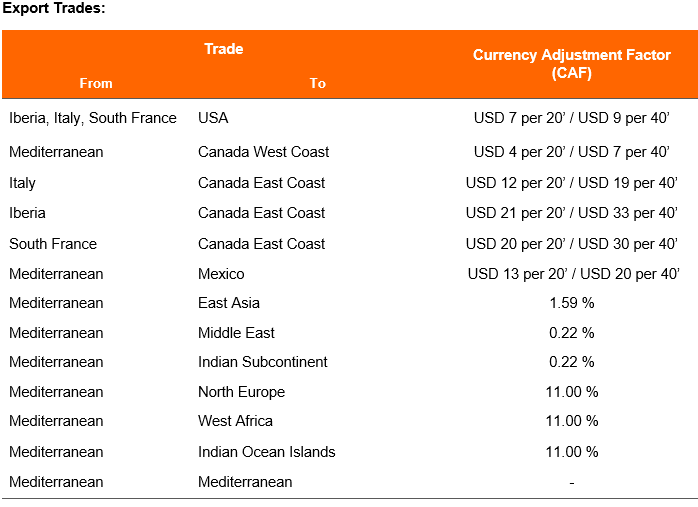Click the To subheader
The width and height of the screenshot is (698, 507).
(318, 83)
